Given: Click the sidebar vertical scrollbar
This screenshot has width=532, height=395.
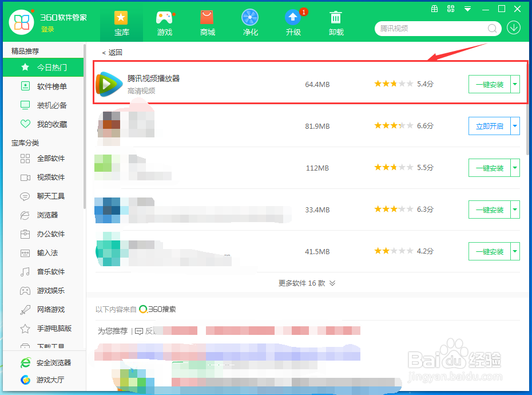Looking at the screenshot, I should pyautogui.click(x=85, y=126).
